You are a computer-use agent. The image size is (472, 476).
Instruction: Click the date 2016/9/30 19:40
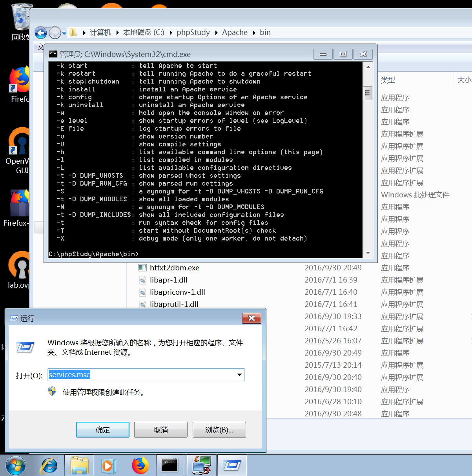333,390
